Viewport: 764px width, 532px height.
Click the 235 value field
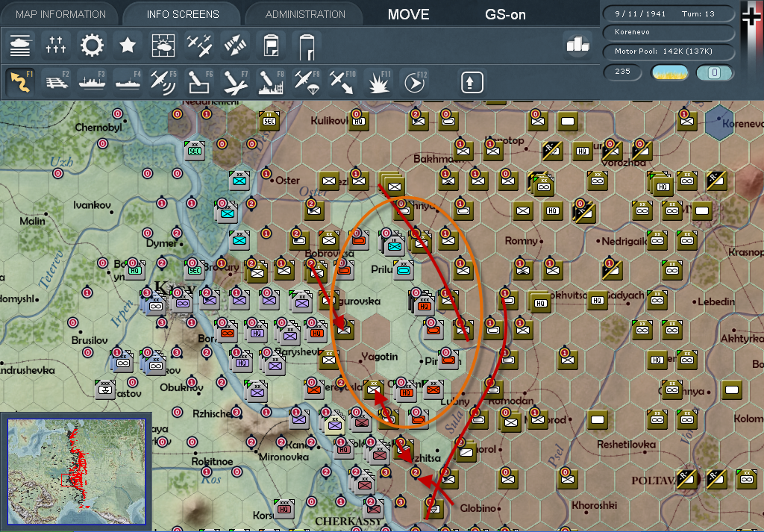coord(623,72)
